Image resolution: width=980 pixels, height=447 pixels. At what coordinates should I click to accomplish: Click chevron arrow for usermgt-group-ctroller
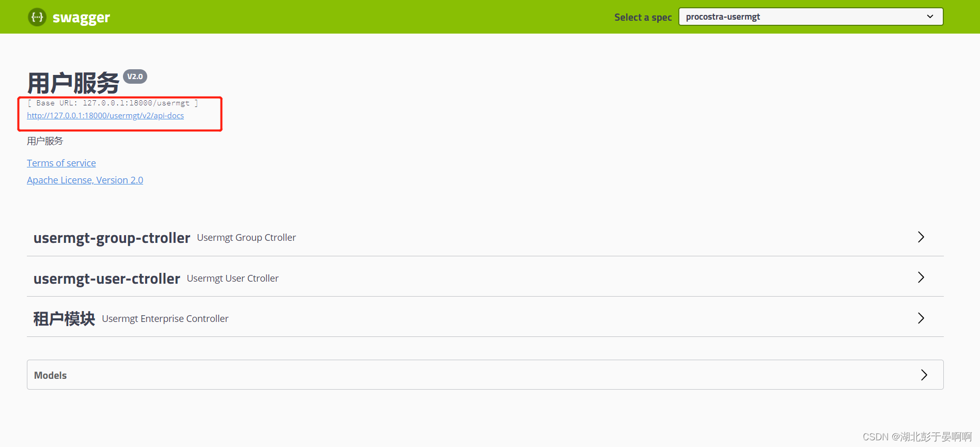pyautogui.click(x=921, y=237)
